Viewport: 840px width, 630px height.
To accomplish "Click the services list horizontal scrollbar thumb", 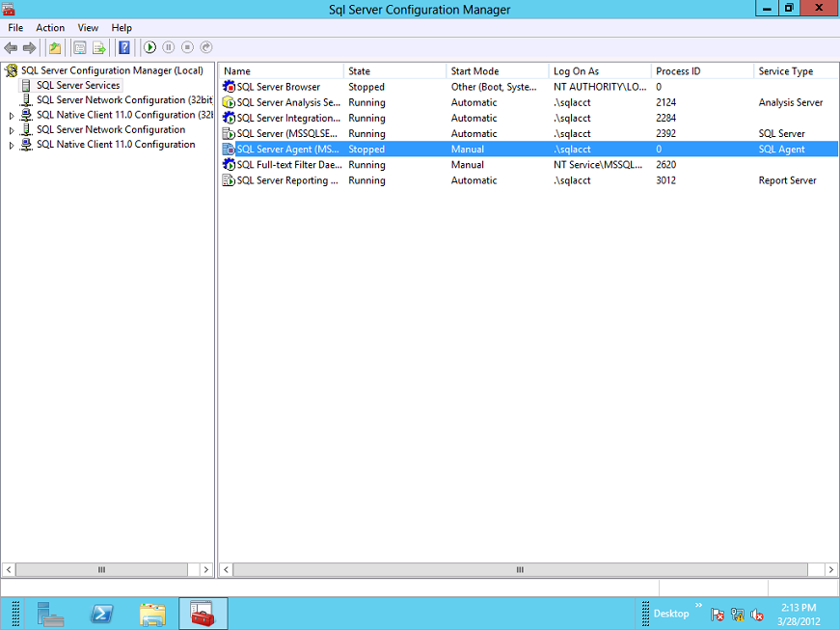I will [520, 569].
